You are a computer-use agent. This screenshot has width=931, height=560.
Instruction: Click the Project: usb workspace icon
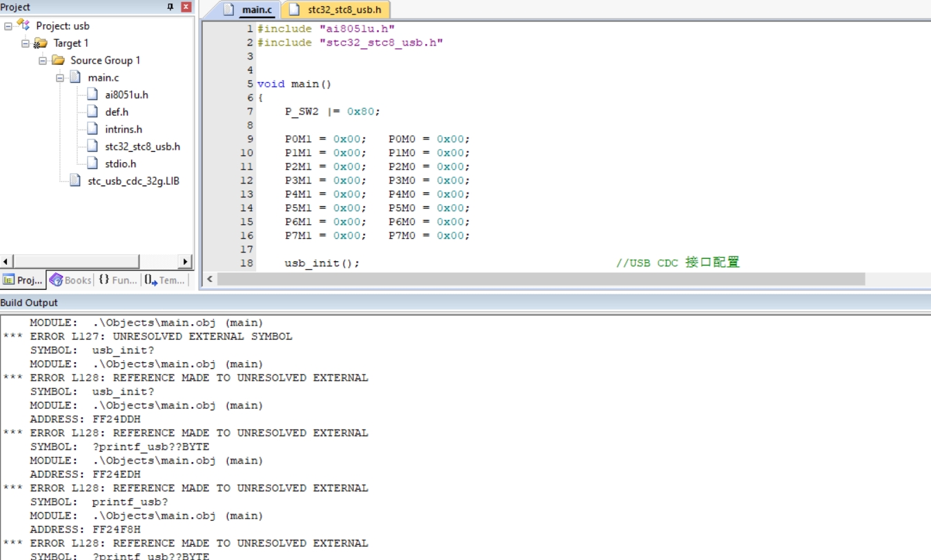pos(24,26)
